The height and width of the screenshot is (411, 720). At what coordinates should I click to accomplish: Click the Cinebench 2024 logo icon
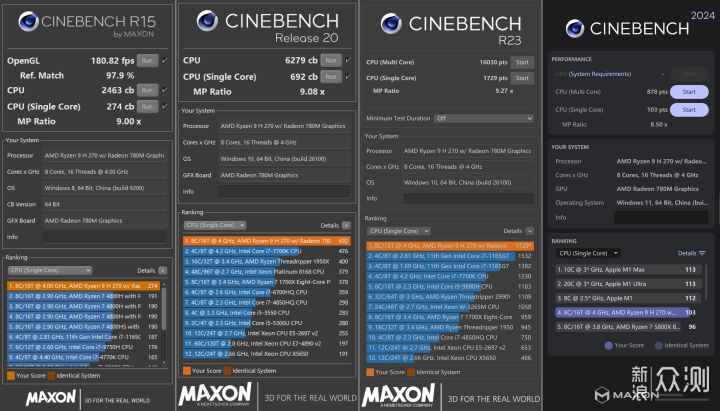(575, 29)
